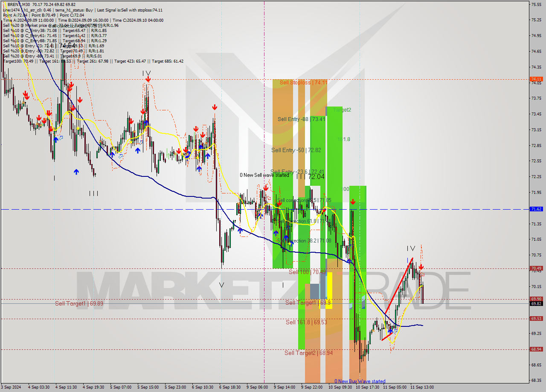Click the 'I V' wave label above 5 Sep peak
The image size is (546, 392).
147,74
